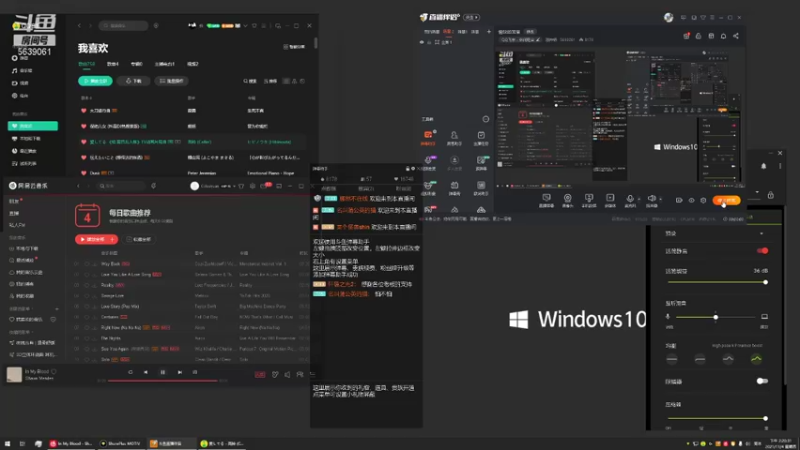The image size is (800, 450).
Task: Open Windows Start menu on taskbar
Action: tap(7, 444)
